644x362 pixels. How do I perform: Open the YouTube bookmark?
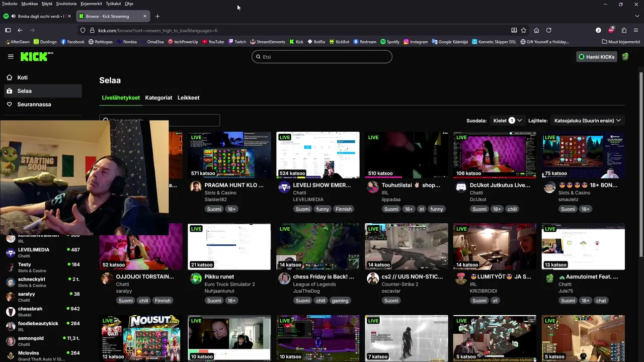click(x=213, y=42)
